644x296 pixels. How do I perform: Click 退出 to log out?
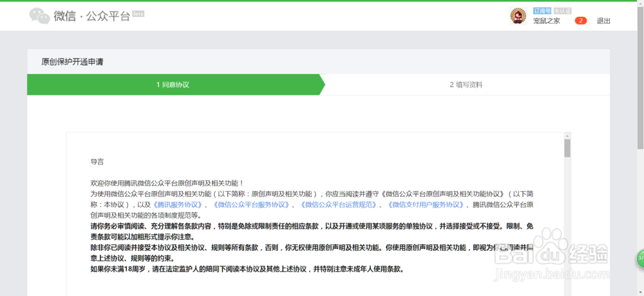603,21
